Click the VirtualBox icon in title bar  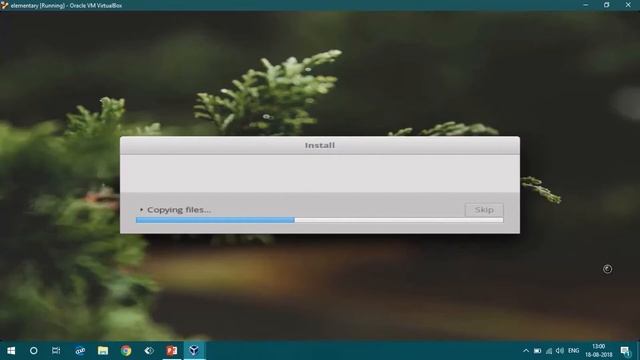coord(4,5)
